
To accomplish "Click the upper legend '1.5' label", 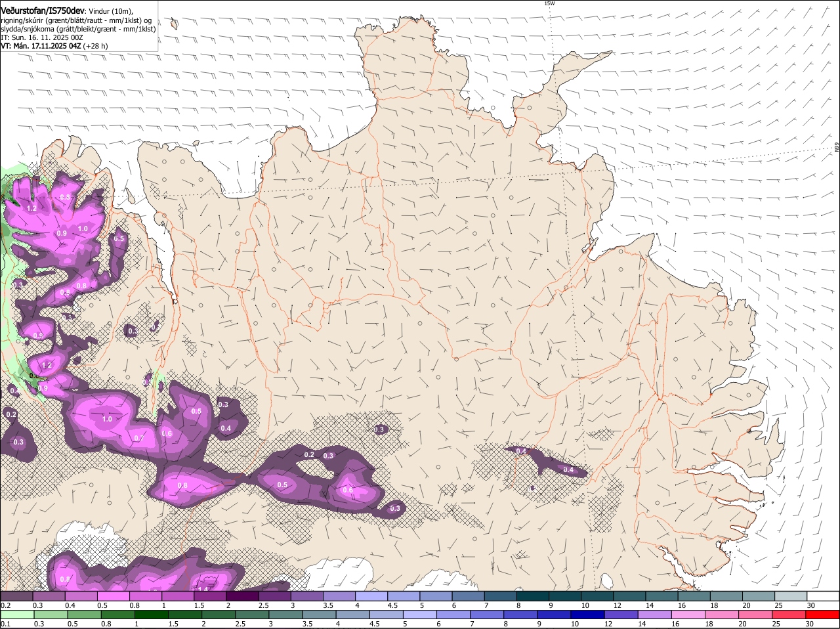I will 199,605.
